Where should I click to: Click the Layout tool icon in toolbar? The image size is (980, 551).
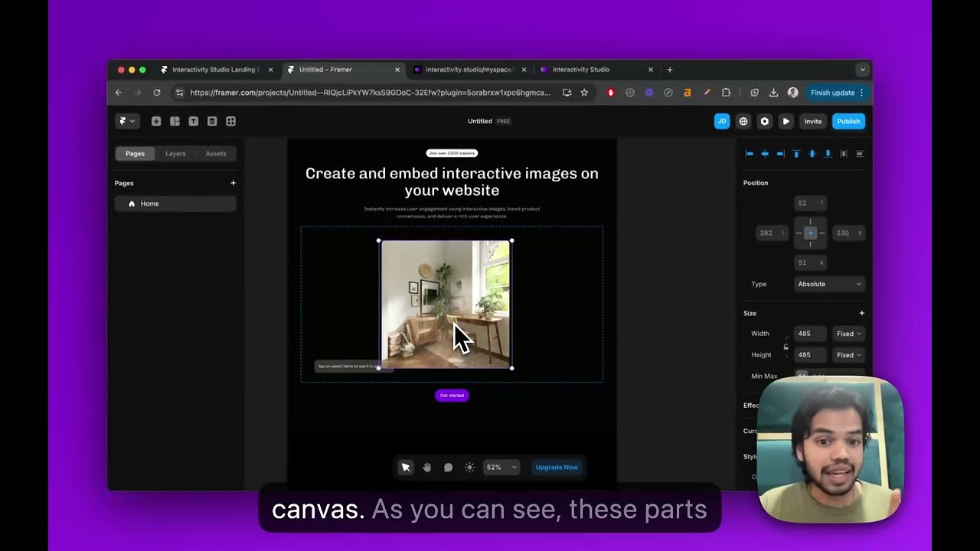175,121
